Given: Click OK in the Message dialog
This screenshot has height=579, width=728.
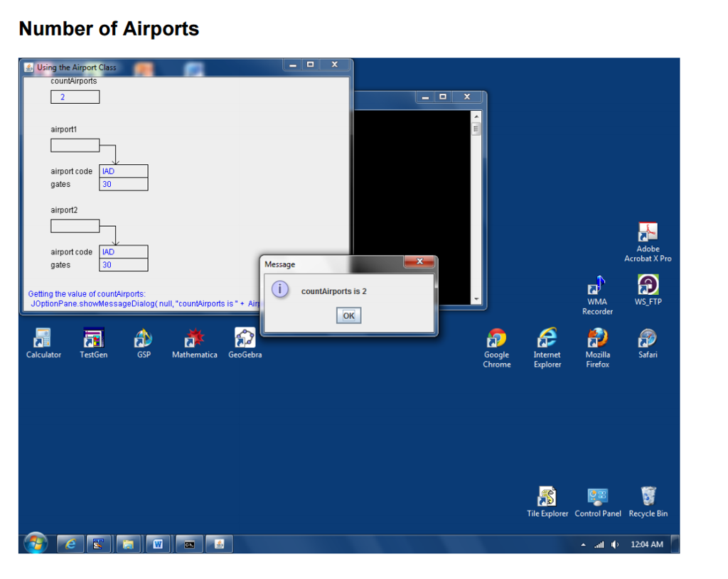Looking at the screenshot, I should click(348, 315).
